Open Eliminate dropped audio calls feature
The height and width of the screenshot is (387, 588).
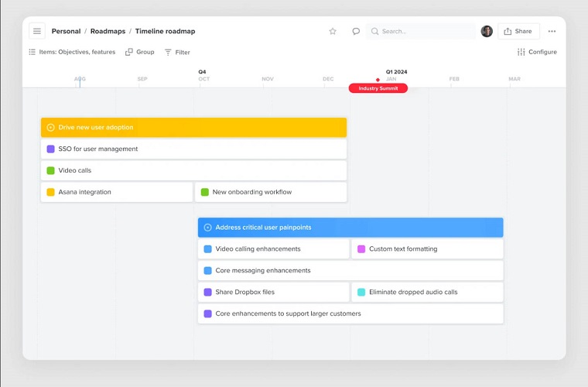coord(427,293)
